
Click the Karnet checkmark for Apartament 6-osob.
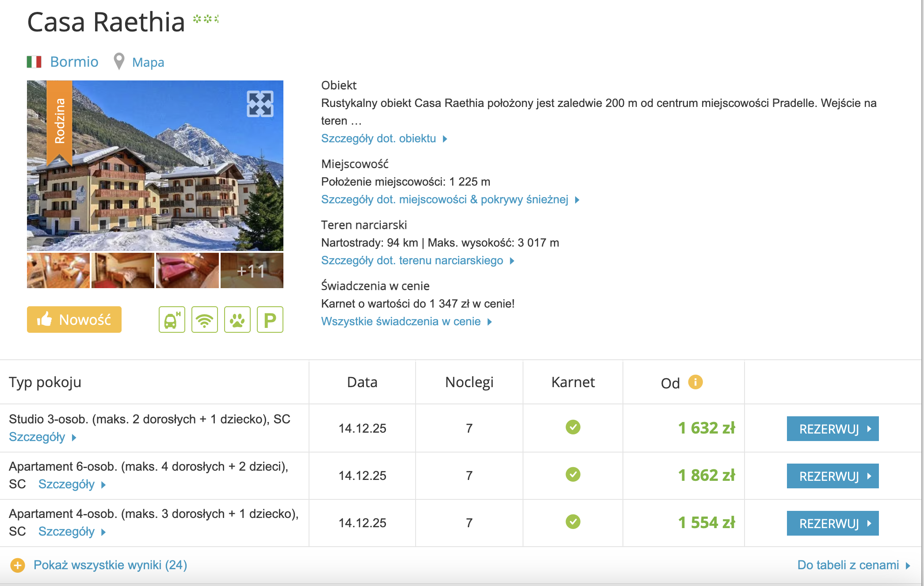click(573, 475)
